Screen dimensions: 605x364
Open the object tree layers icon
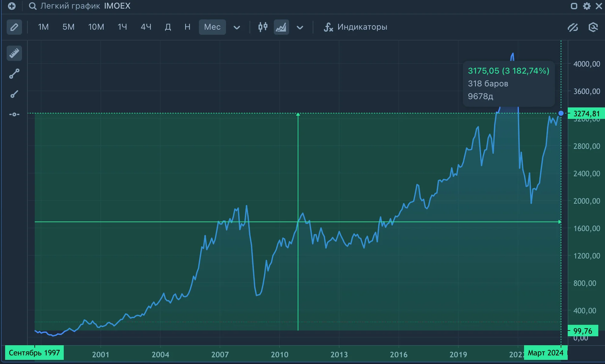point(593,27)
